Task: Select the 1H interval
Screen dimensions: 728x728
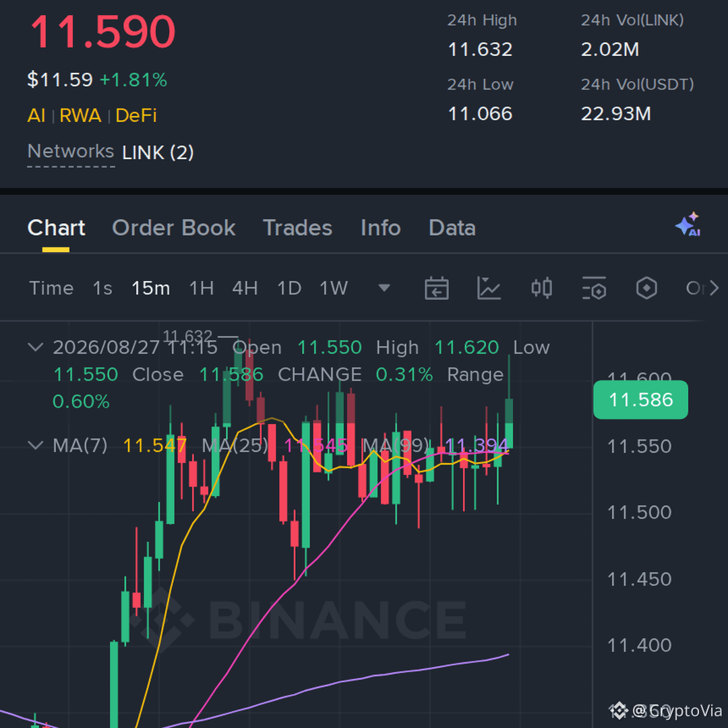Action: (202, 289)
